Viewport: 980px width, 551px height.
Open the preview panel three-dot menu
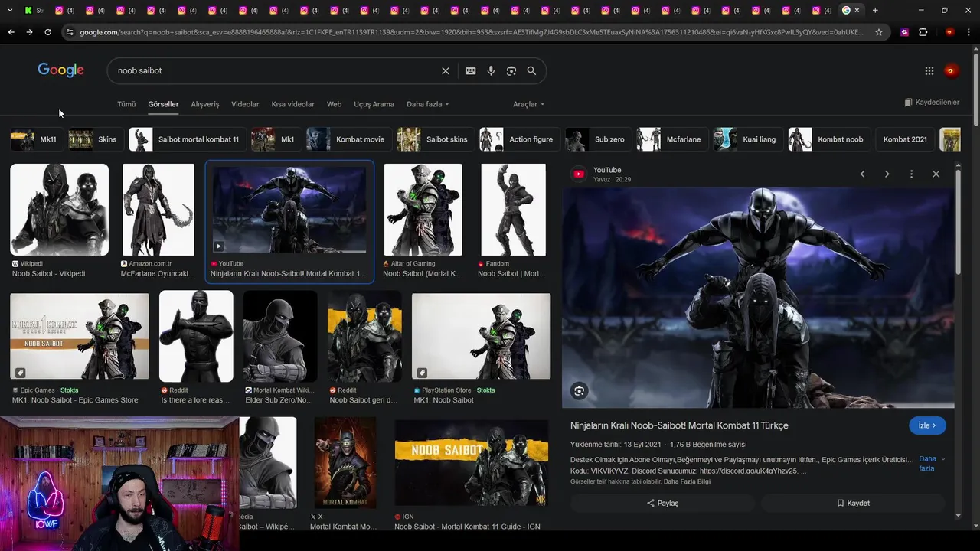pyautogui.click(x=911, y=174)
